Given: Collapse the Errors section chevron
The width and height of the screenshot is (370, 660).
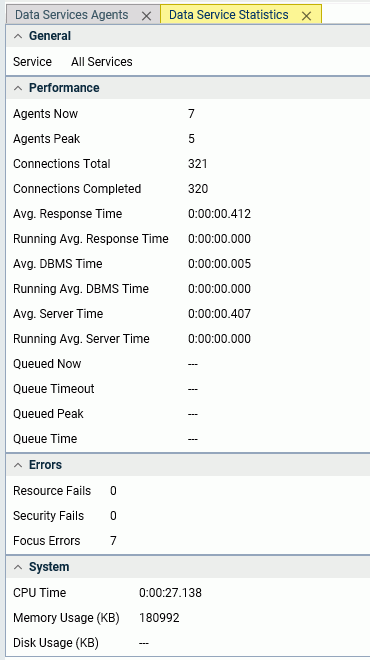Looking at the screenshot, I should [x=18, y=465].
